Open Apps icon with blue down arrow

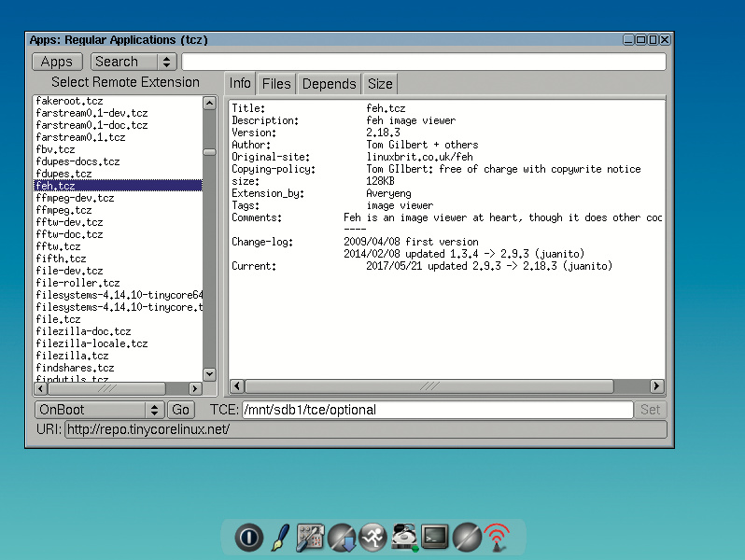tap(342, 538)
